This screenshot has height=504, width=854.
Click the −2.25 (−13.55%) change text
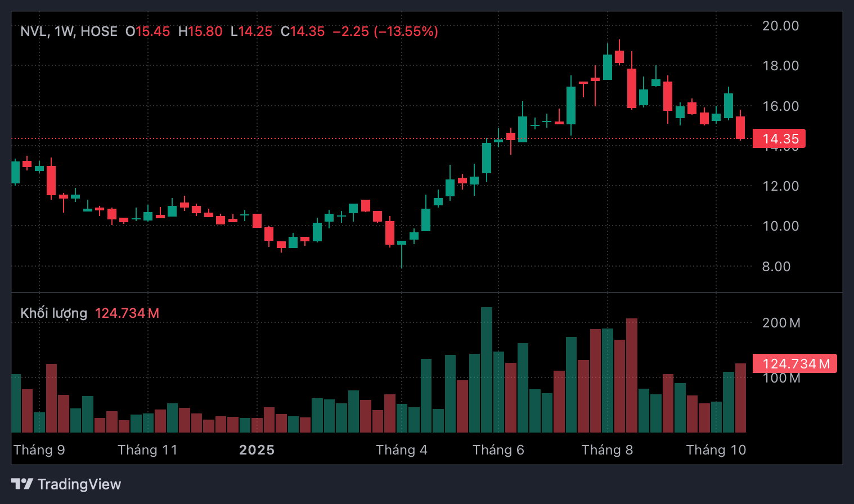pos(385,31)
